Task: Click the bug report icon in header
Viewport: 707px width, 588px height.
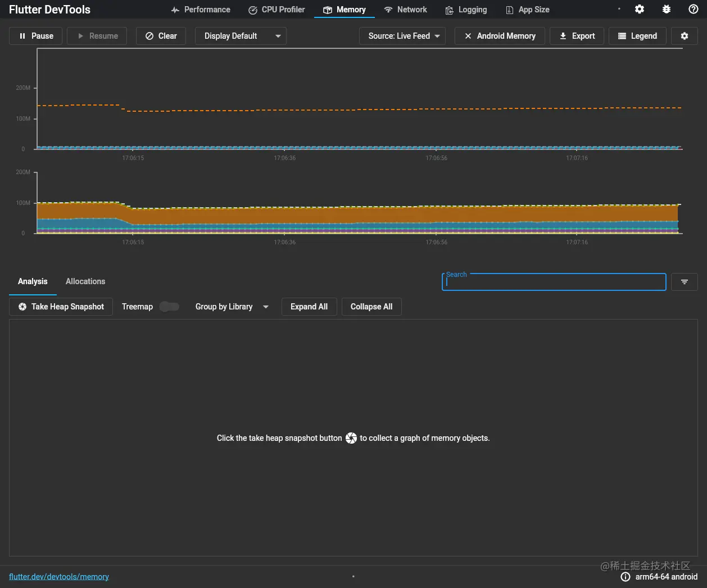Action: (x=667, y=10)
